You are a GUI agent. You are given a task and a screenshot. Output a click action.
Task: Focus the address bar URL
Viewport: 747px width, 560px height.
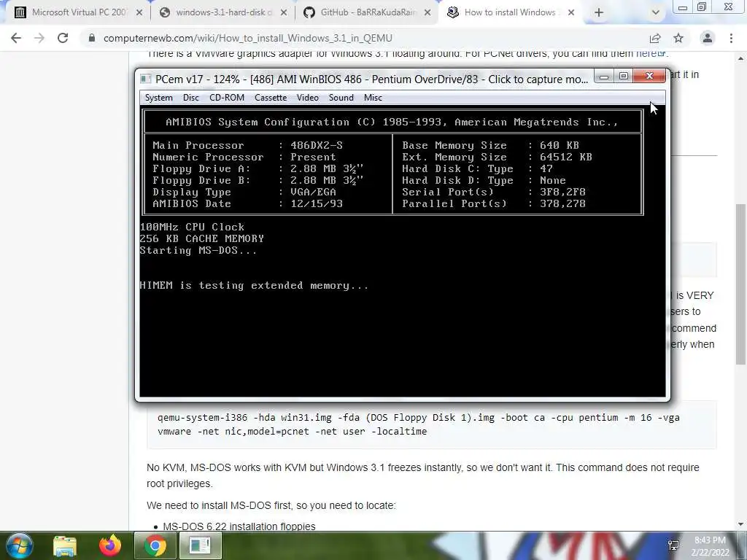pos(248,38)
